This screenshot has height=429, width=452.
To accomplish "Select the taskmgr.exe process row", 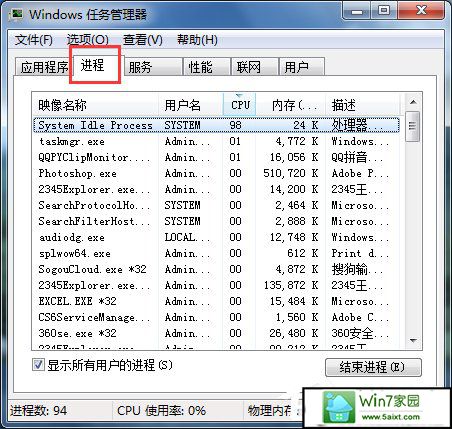I will (217, 141).
